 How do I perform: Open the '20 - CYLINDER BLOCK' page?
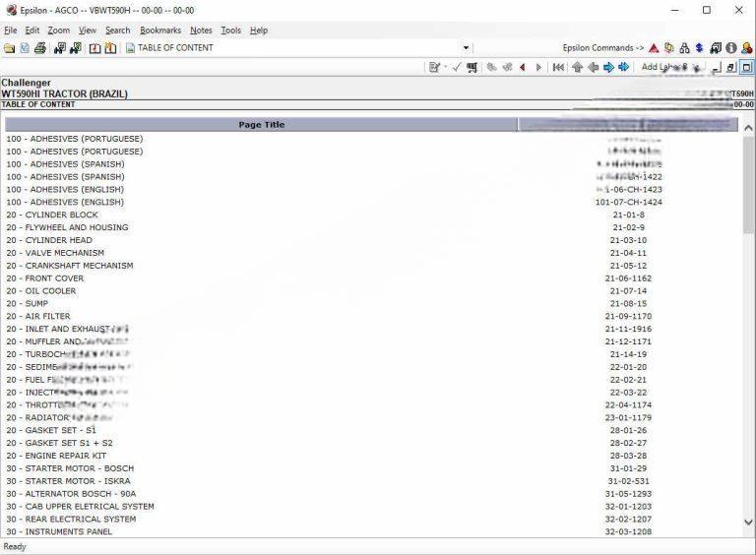(52, 215)
